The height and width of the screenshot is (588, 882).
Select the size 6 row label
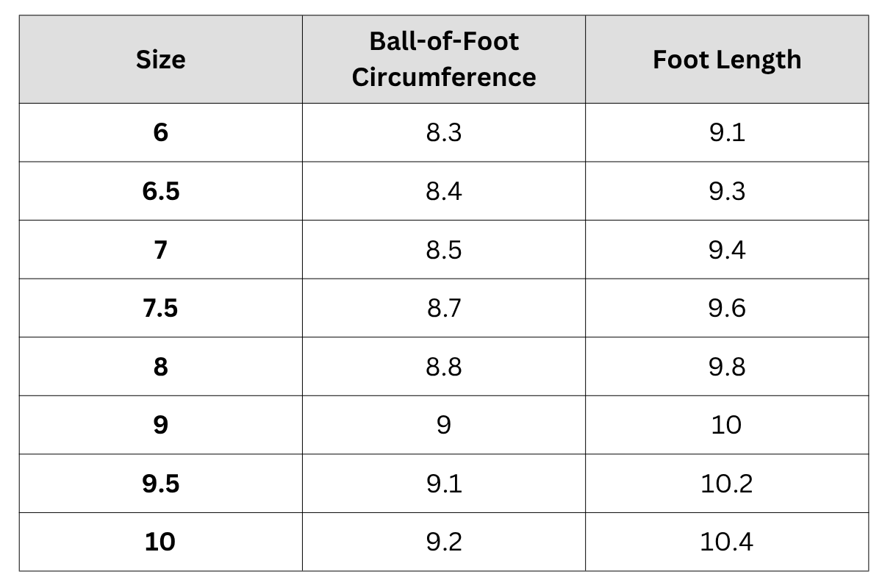point(160,132)
